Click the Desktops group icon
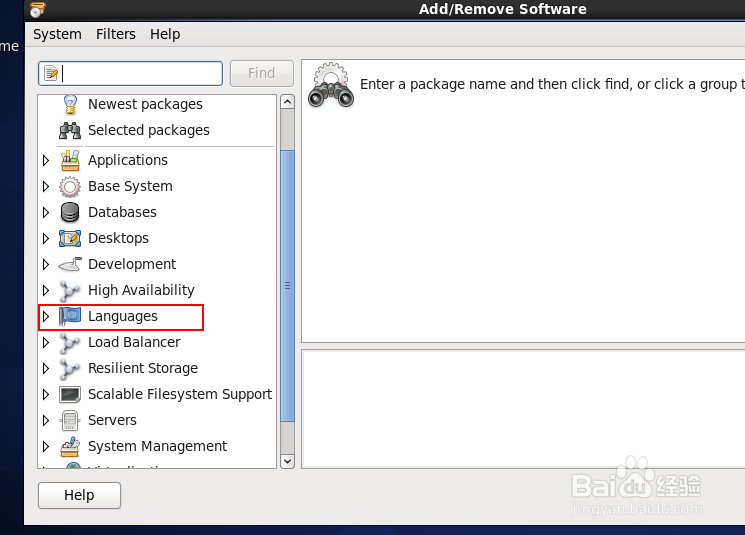 70,238
